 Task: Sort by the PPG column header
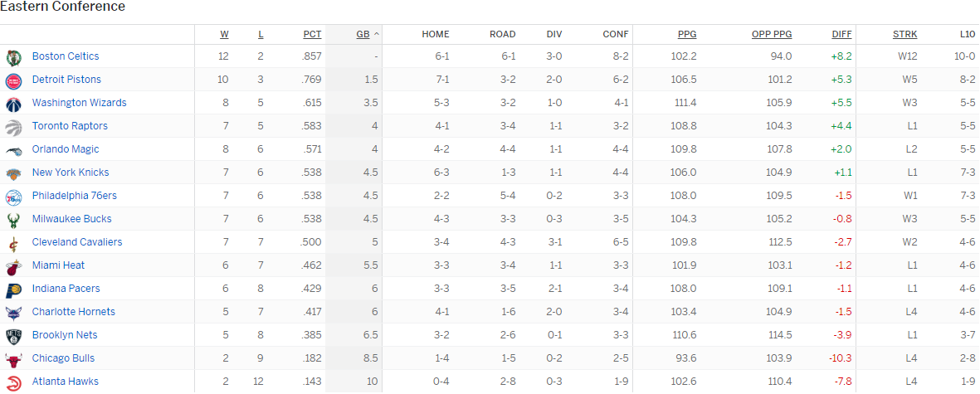(687, 34)
